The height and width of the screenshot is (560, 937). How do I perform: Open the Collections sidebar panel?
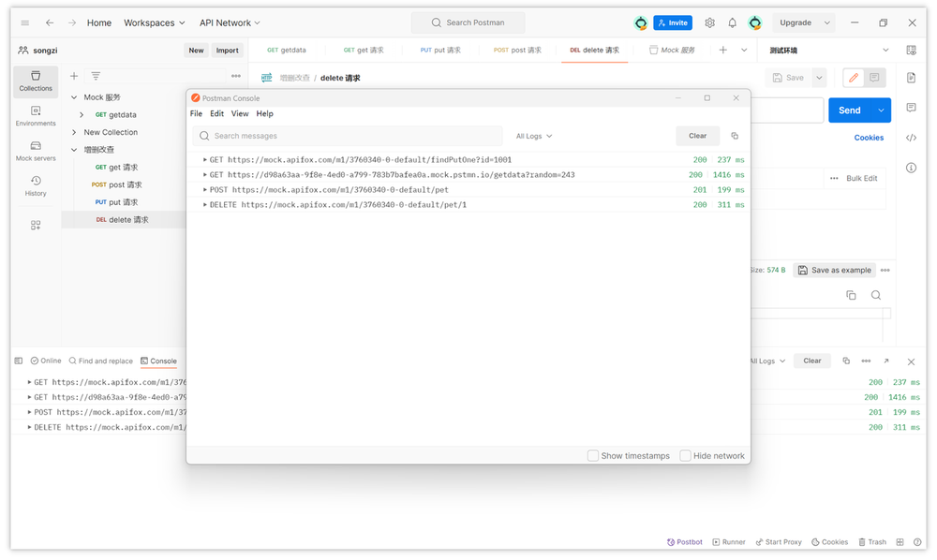tap(36, 81)
